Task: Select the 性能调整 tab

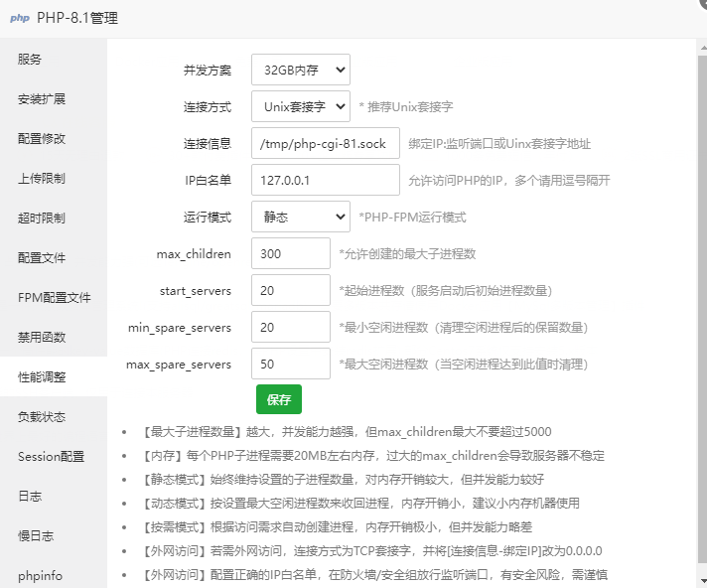Action: (54, 376)
